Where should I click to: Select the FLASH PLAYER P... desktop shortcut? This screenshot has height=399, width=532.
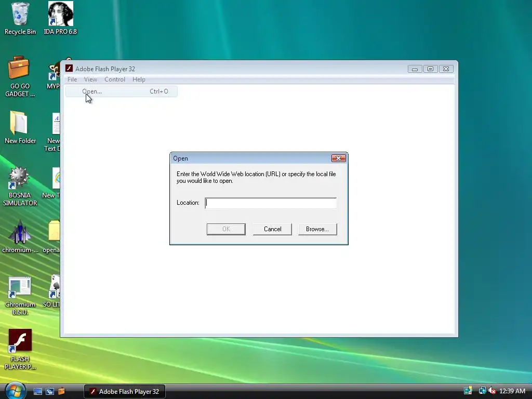20,350
